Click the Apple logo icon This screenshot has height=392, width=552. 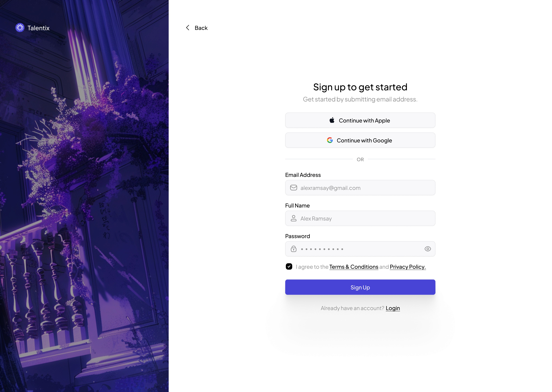pyautogui.click(x=332, y=120)
